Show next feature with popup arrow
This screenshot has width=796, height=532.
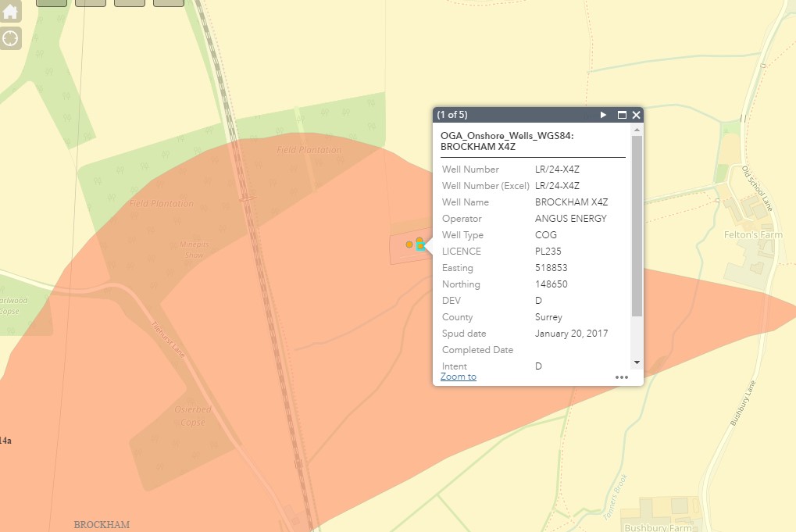[x=603, y=115]
